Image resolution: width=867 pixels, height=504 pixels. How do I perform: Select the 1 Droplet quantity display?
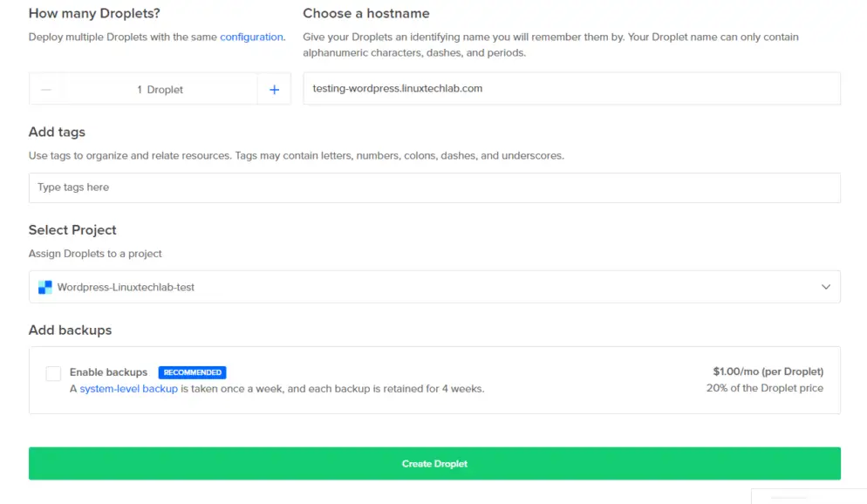(x=160, y=90)
